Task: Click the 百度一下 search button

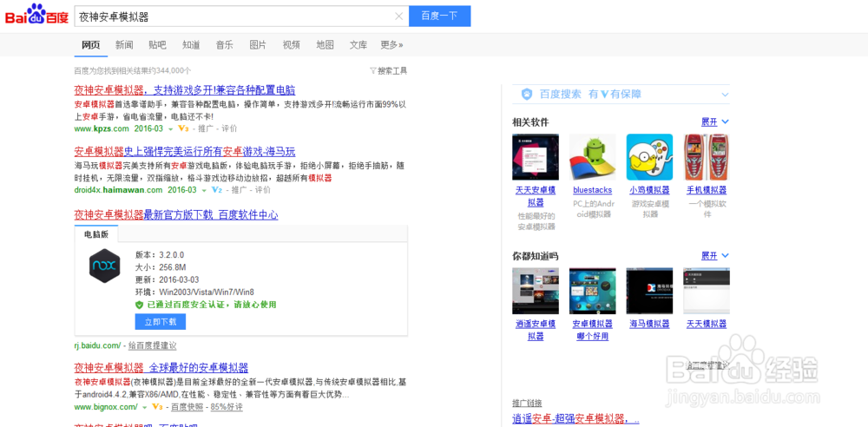Action: (439, 16)
